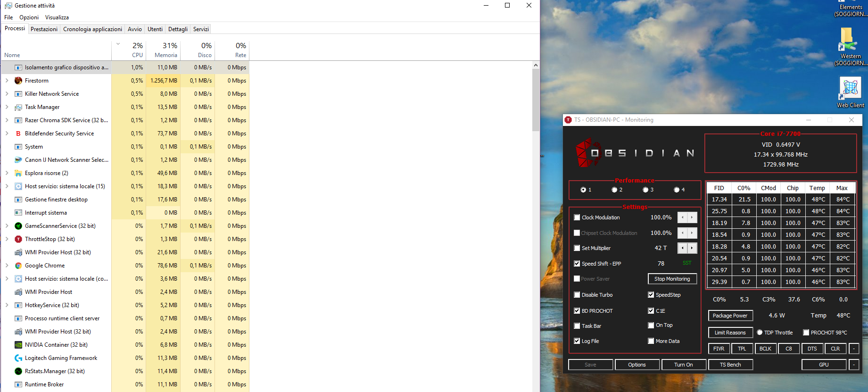Viewport: 868px width, 392px height.
Task: Expand the Task Manager process row
Action: pos(7,107)
